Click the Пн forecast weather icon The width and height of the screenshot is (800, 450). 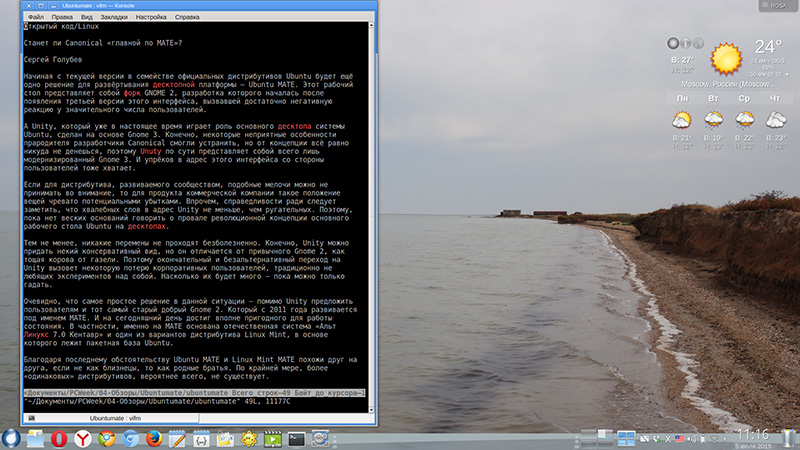pos(682,120)
